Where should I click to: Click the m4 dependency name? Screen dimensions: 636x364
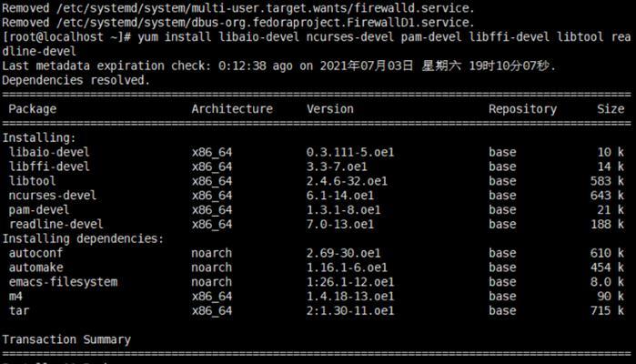tap(15, 297)
